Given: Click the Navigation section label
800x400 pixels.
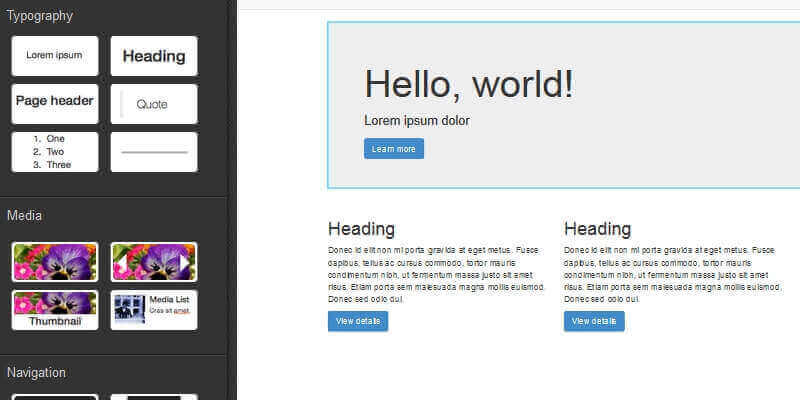Looking at the screenshot, I should pyautogui.click(x=36, y=372).
